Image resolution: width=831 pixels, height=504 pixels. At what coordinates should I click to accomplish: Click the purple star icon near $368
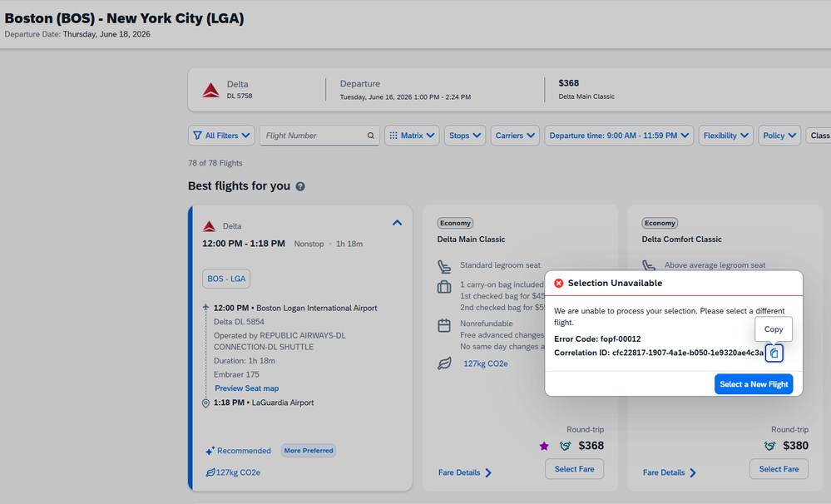(x=544, y=446)
